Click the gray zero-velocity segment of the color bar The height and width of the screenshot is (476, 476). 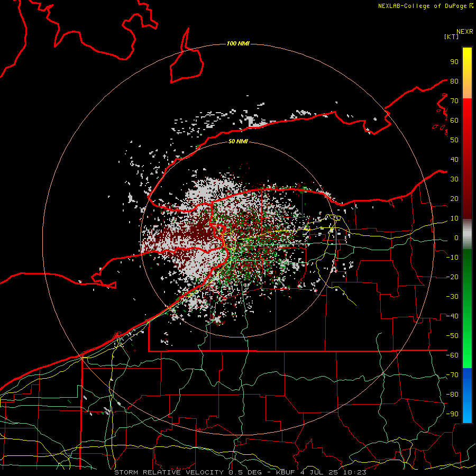pos(467,234)
